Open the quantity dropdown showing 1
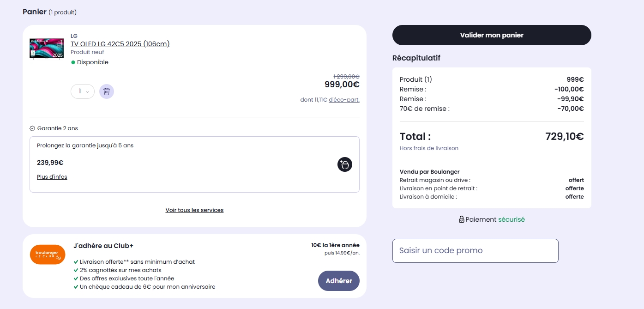Viewport: 644px width, 309px height. pyautogui.click(x=83, y=91)
